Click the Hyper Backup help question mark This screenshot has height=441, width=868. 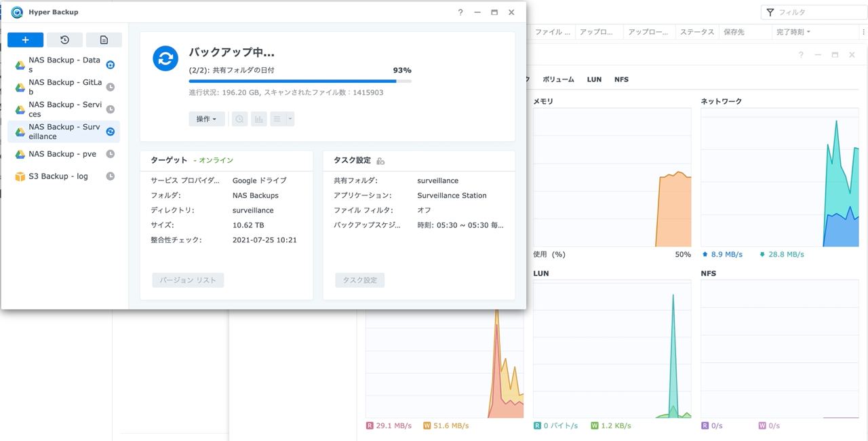click(x=460, y=12)
